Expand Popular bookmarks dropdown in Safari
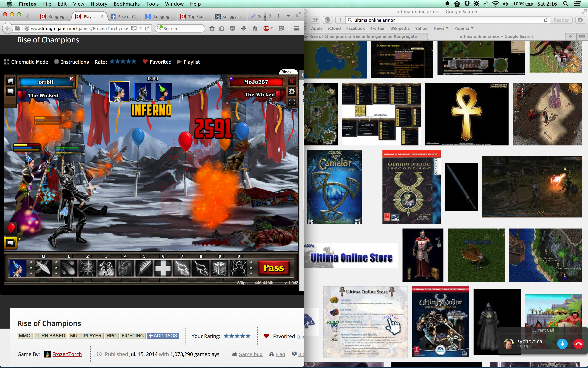 [472, 28]
